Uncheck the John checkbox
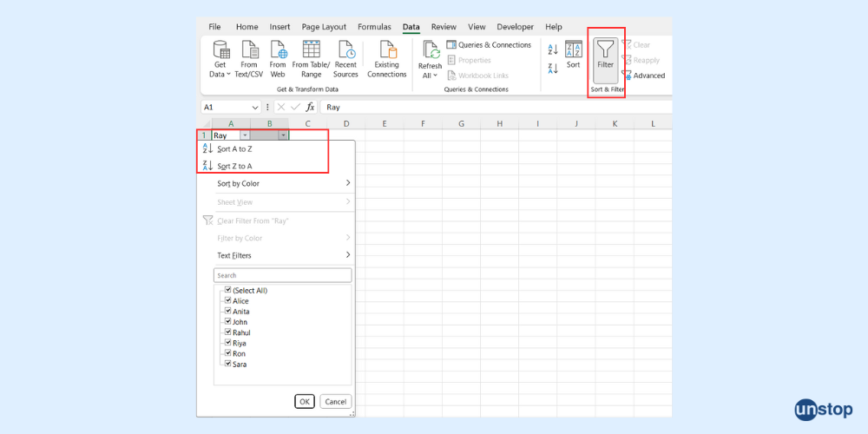Image resolution: width=868 pixels, height=434 pixels. click(x=227, y=322)
